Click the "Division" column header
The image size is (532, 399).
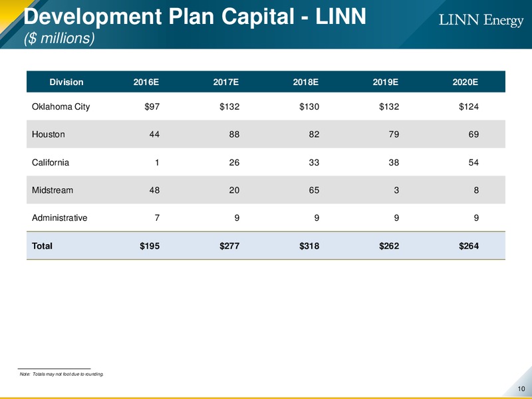coord(66,82)
